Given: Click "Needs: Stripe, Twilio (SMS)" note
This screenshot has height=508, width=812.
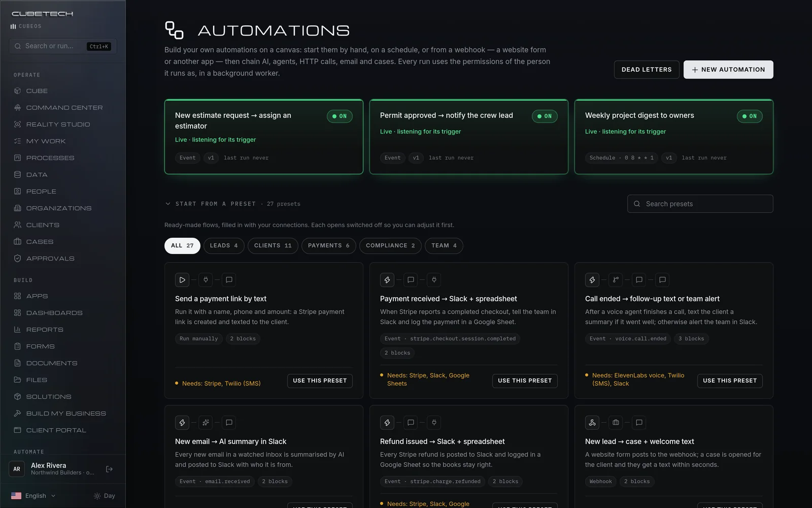Looking at the screenshot, I should coord(221,384).
